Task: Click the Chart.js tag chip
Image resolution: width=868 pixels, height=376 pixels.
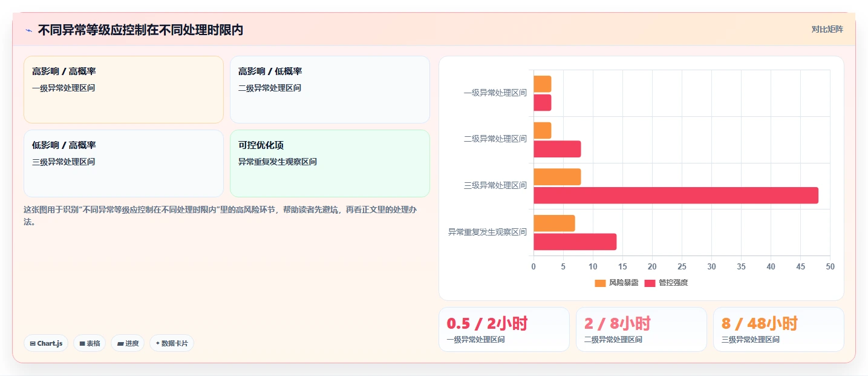Action: coord(46,343)
